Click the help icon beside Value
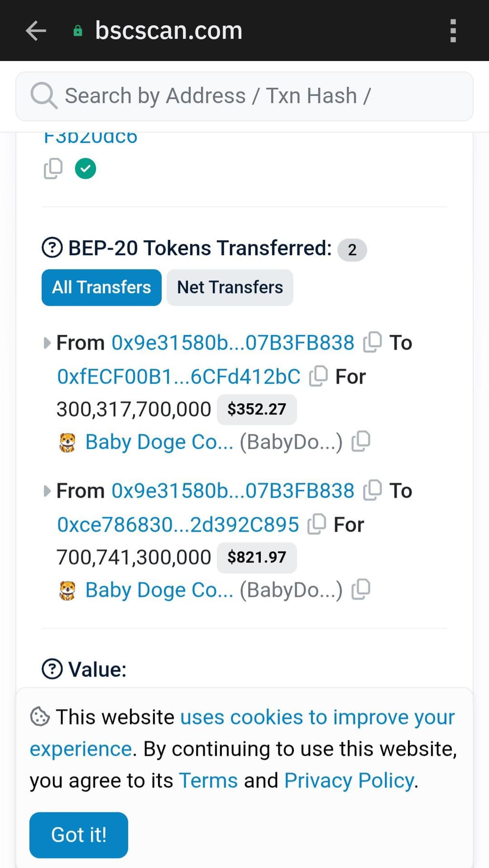The height and width of the screenshot is (868, 489). (52, 669)
